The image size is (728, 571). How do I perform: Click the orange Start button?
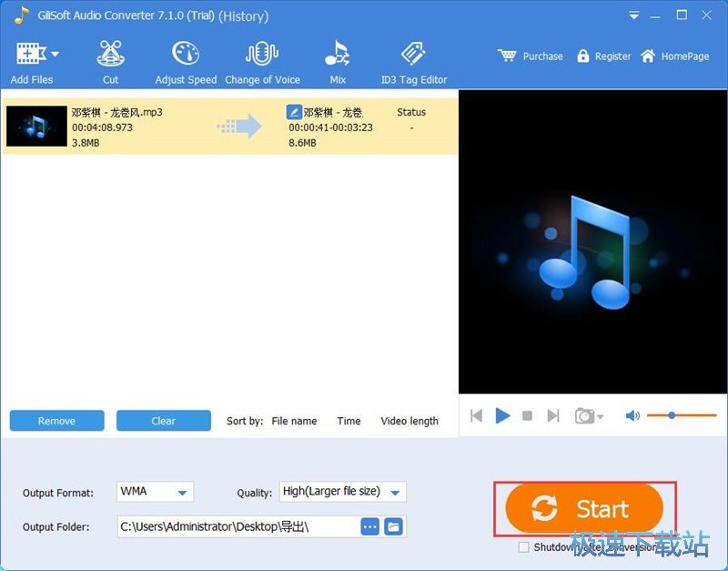[x=584, y=508]
